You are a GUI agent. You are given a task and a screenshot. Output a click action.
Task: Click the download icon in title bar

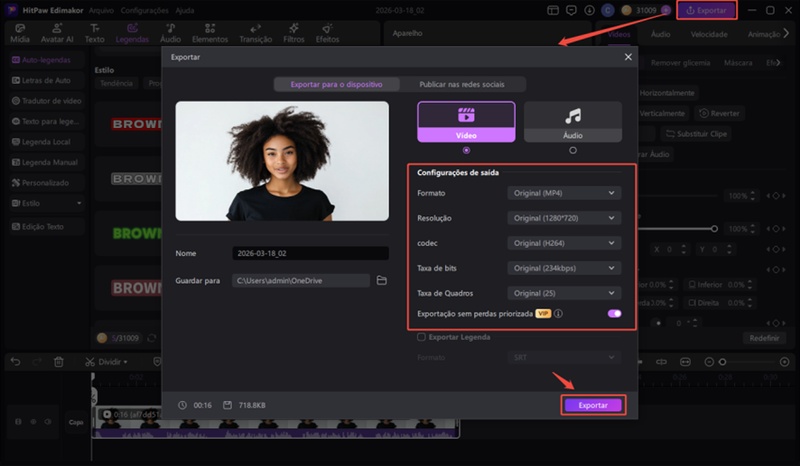point(589,10)
